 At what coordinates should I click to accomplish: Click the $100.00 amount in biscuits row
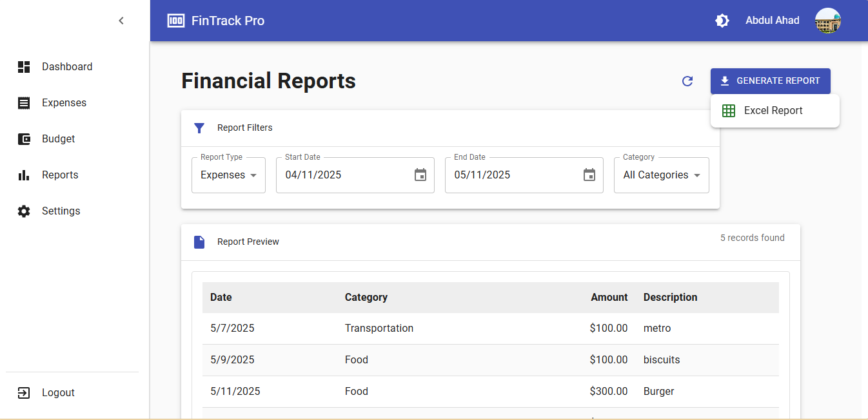pyautogui.click(x=609, y=360)
